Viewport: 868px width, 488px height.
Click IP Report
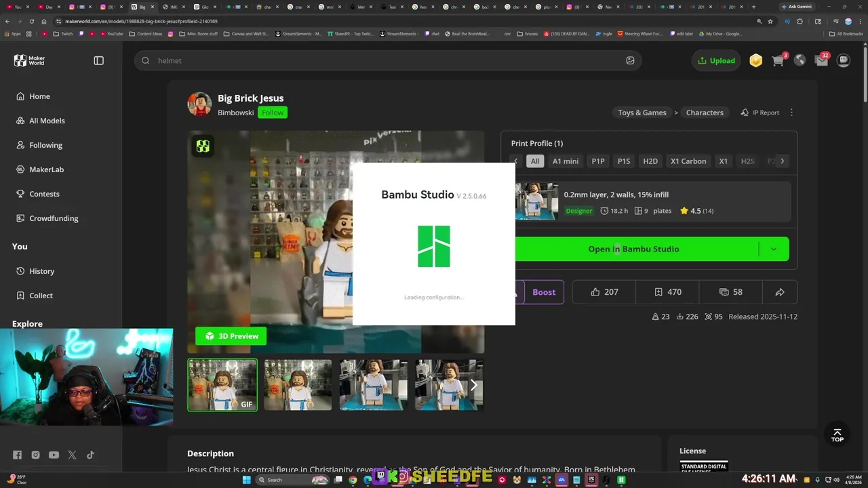[760, 113]
